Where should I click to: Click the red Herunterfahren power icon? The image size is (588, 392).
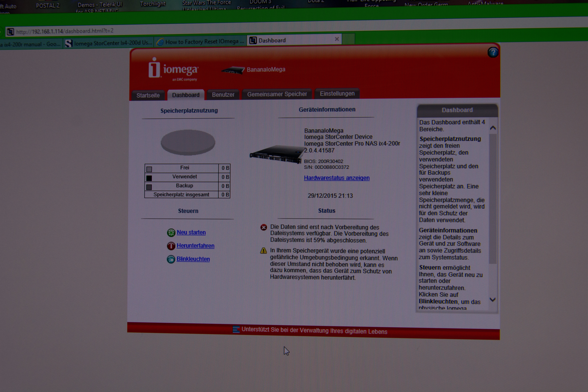coord(171,246)
